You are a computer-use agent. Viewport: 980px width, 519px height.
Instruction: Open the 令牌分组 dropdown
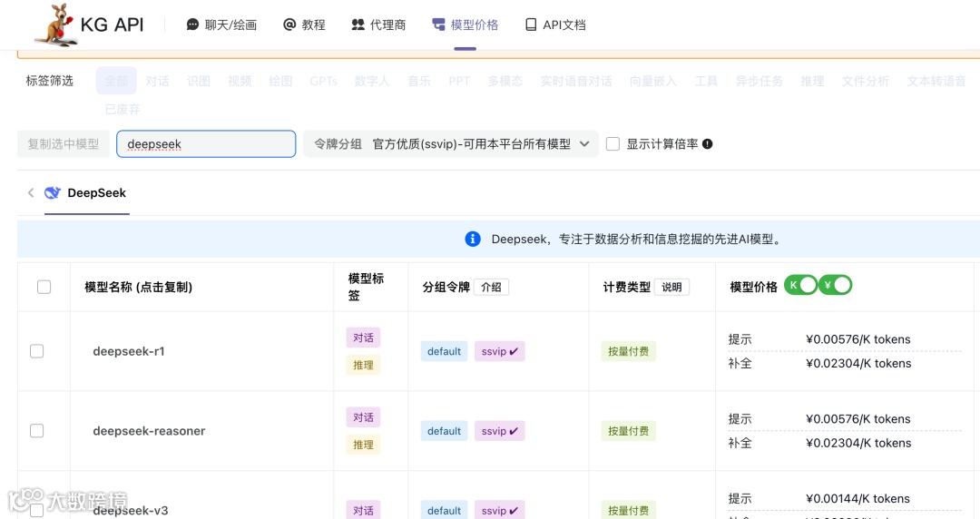451,144
